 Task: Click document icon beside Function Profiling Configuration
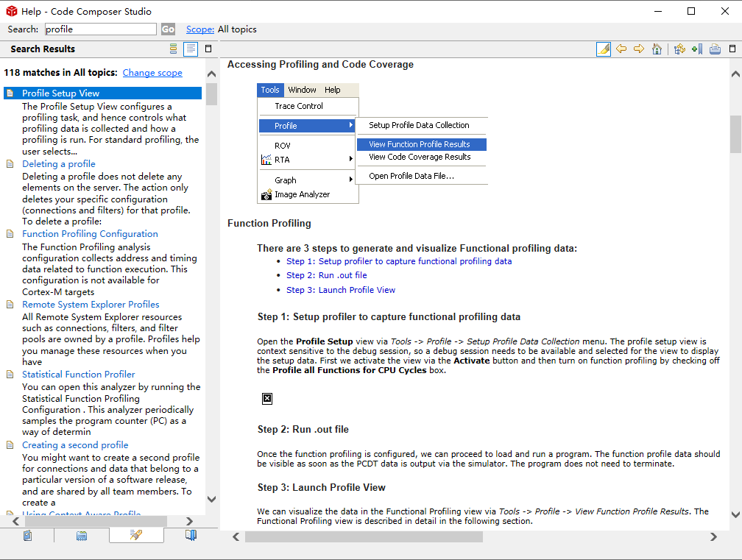pyautogui.click(x=10, y=234)
